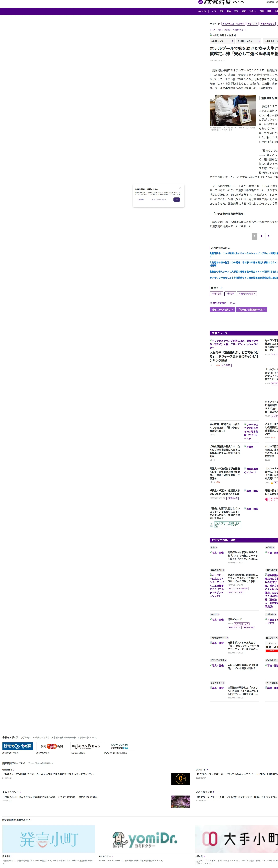Expand the first GIANTS section link
Image resolution: width=278 pixels, height=868 pixels.
(8, 770)
